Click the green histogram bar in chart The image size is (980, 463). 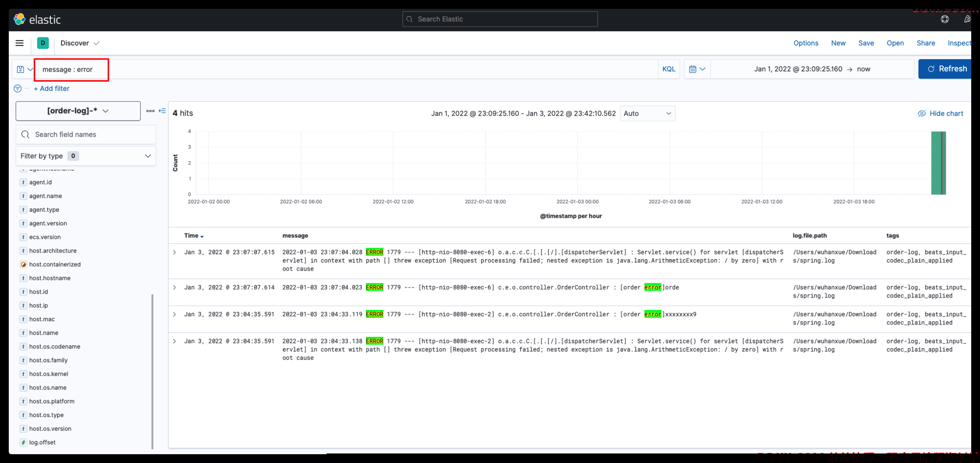coord(938,163)
